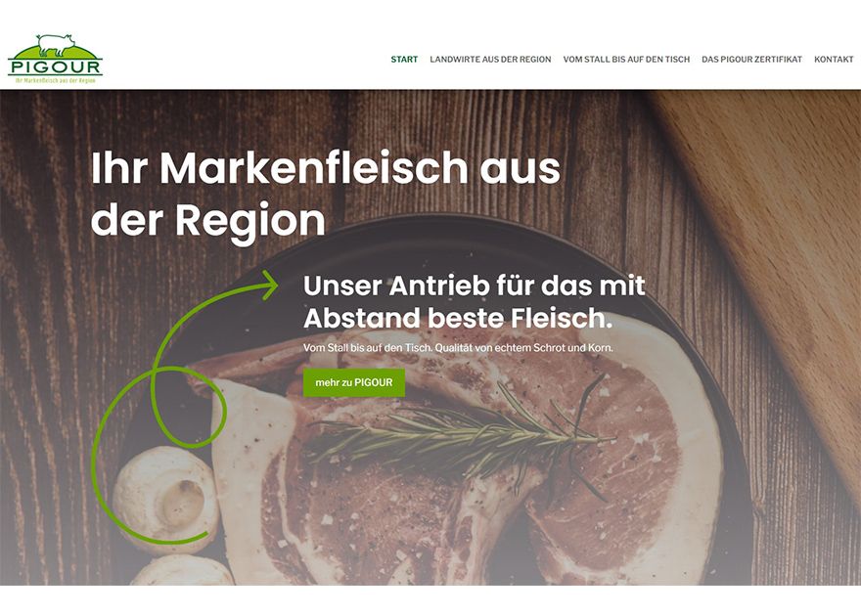
Task: Click the raw pork chop photo
Action: pyautogui.click(x=467, y=456)
